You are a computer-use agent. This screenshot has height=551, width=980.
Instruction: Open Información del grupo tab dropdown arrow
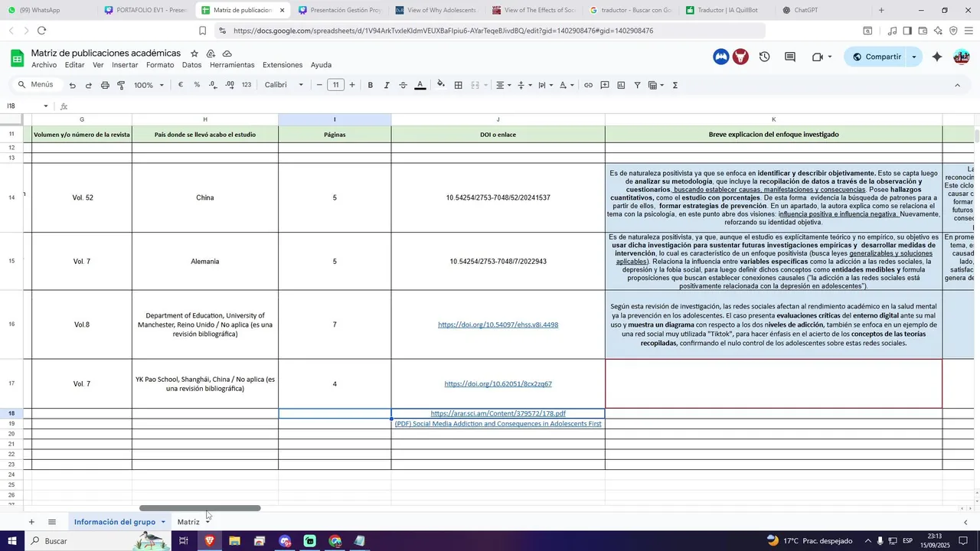click(x=163, y=522)
